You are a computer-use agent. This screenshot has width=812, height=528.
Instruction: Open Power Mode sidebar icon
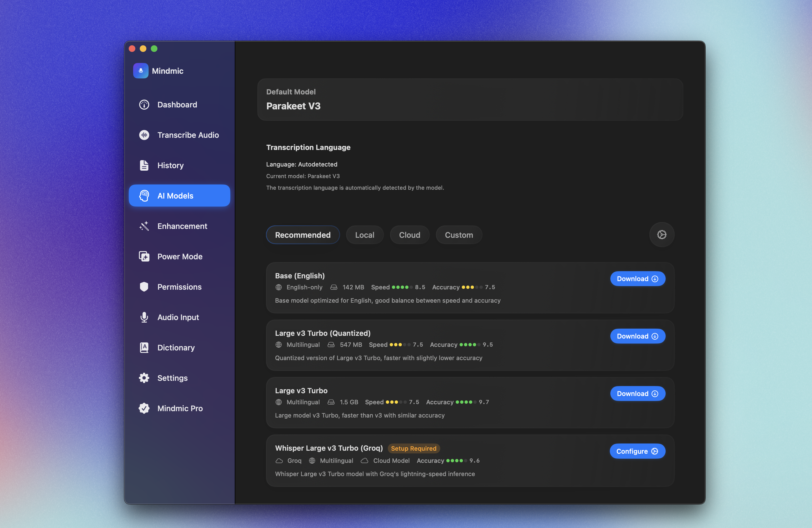144,257
